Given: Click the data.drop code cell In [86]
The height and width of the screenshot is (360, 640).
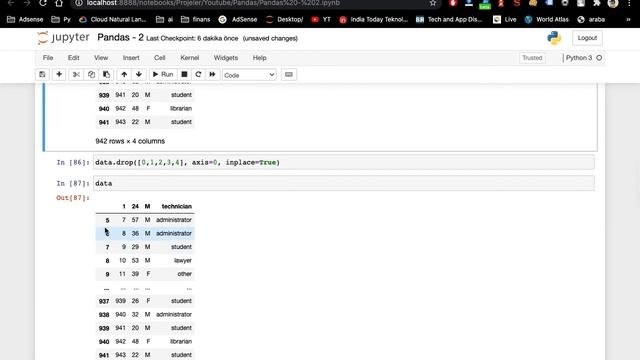Looking at the screenshot, I should (x=344, y=162).
